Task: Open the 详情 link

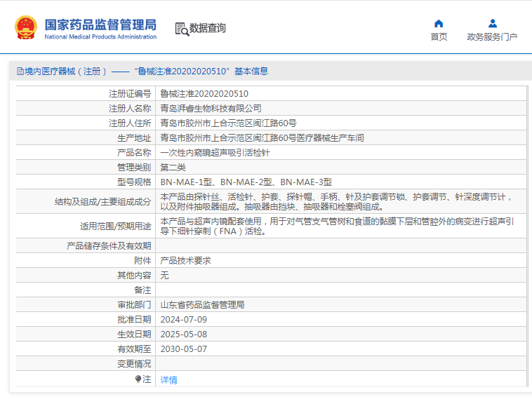Action: [x=168, y=380]
